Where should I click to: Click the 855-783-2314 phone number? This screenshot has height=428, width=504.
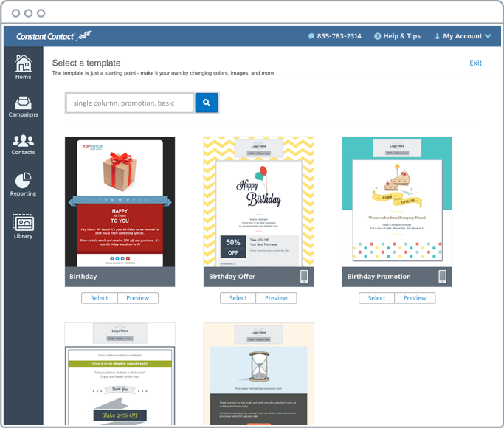pyautogui.click(x=334, y=36)
